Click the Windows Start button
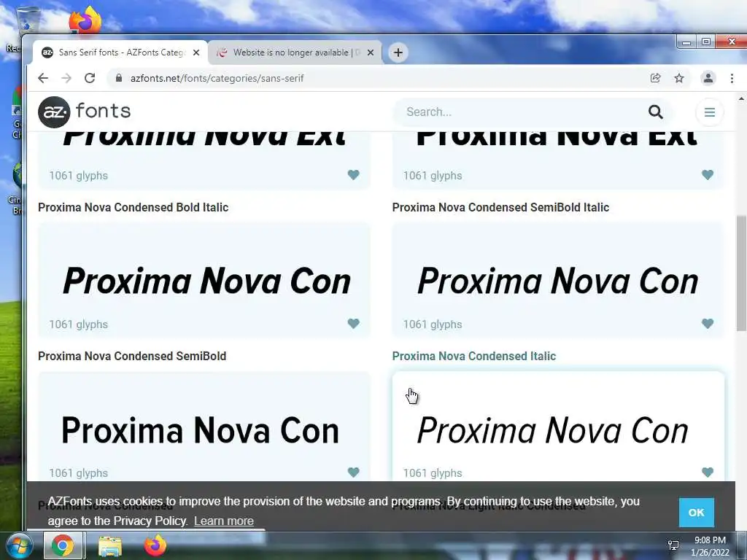 click(x=19, y=545)
